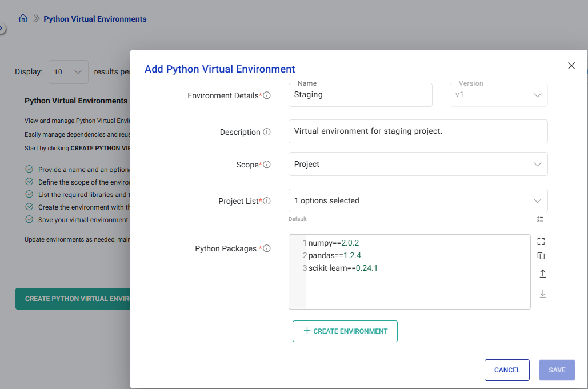Click the checkmark beside 'Save your virtual environment'
Viewport: 588px width, 389px height.
click(x=28, y=219)
